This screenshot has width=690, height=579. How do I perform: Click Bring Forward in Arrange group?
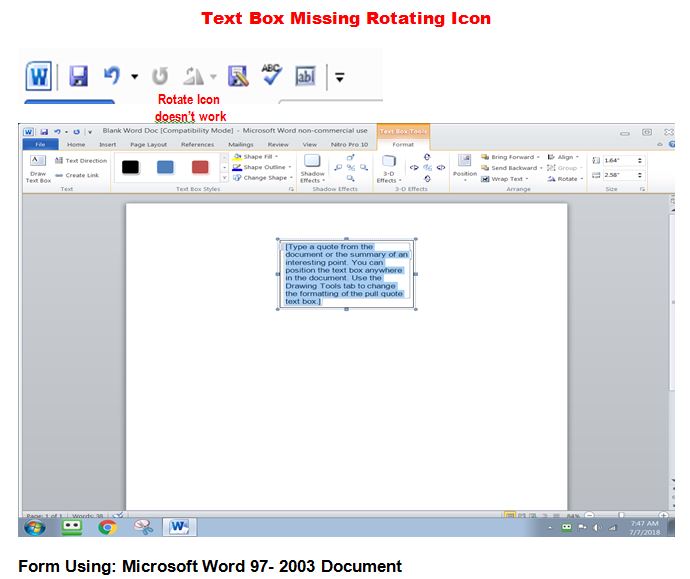coord(510,157)
